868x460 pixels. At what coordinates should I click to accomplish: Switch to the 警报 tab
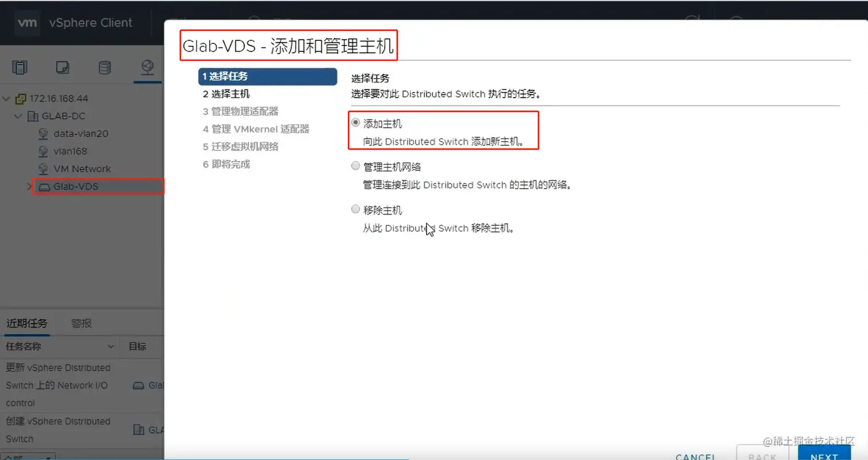click(x=82, y=323)
